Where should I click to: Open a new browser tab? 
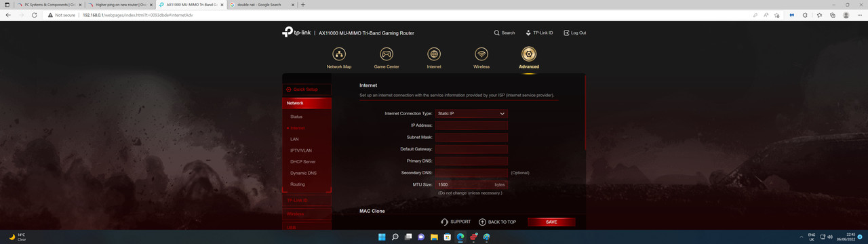pyautogui.click(x=303, y=5)
